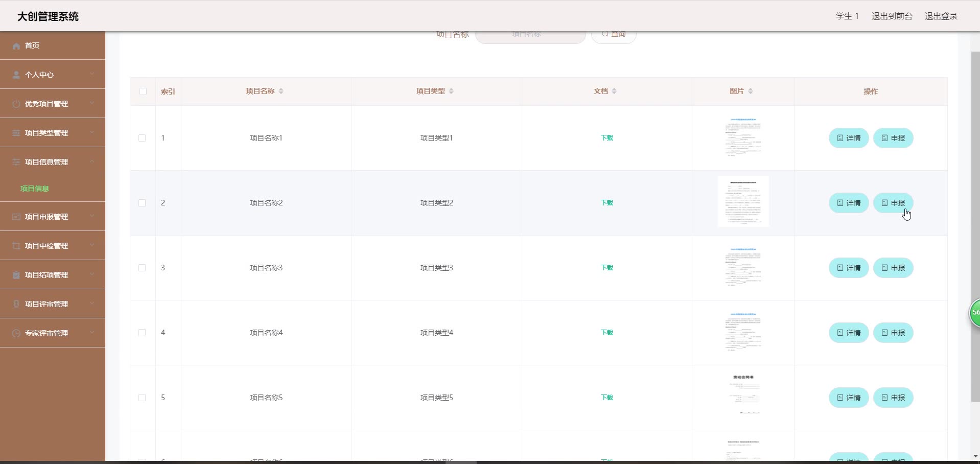
Task: Click the icon beside 项目申报管理
Action: 16,217
